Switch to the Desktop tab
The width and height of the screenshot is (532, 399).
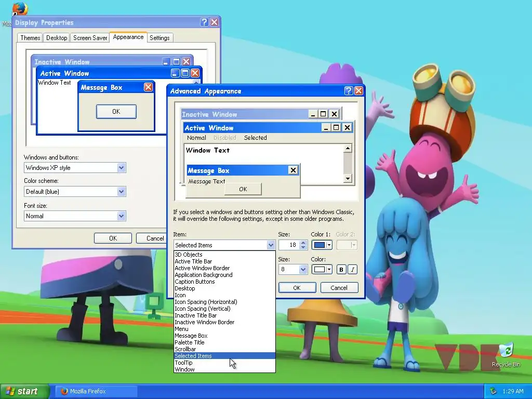pos(57,37)
